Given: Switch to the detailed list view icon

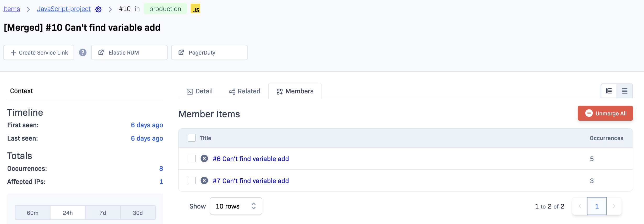Looking at the screenshot, I should pos(609,91).
